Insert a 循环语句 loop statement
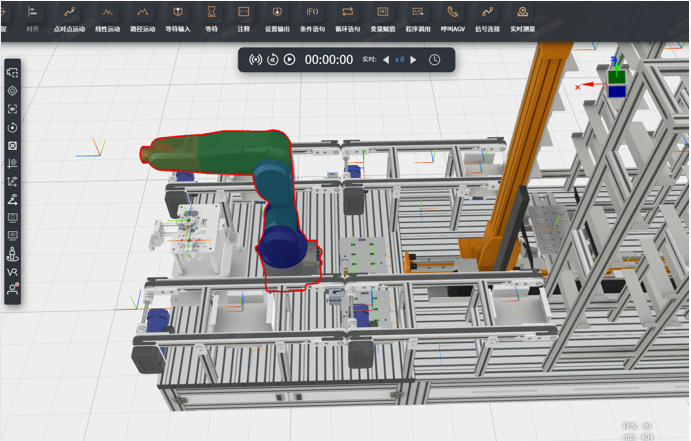Screen dimensions: 691x441 coord(347,18)
